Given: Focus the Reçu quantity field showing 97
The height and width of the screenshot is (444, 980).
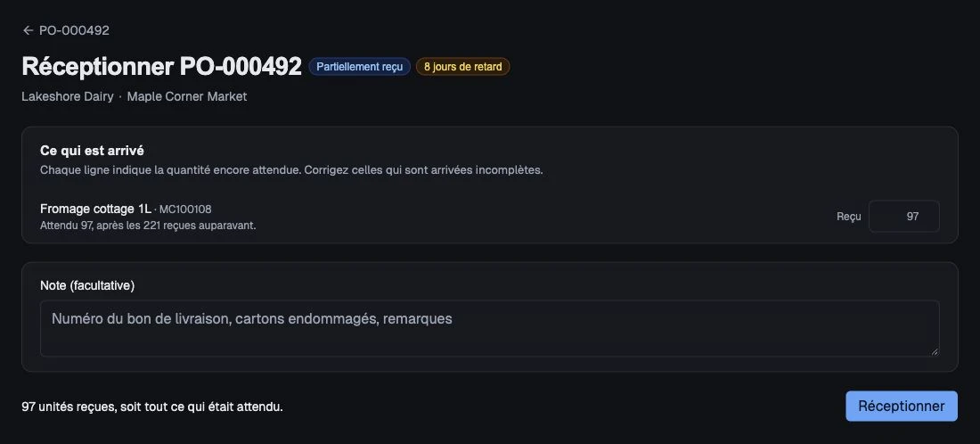Looking at the screenshot, I should pos(903,217).
